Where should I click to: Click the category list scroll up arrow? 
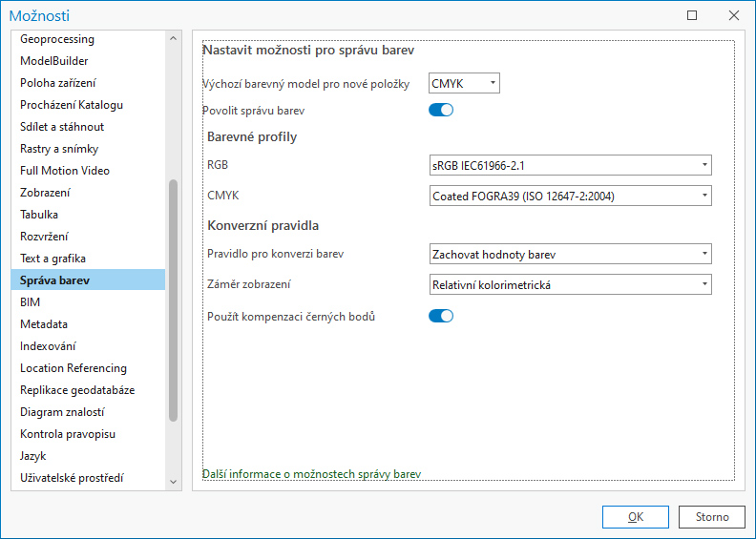174,38
